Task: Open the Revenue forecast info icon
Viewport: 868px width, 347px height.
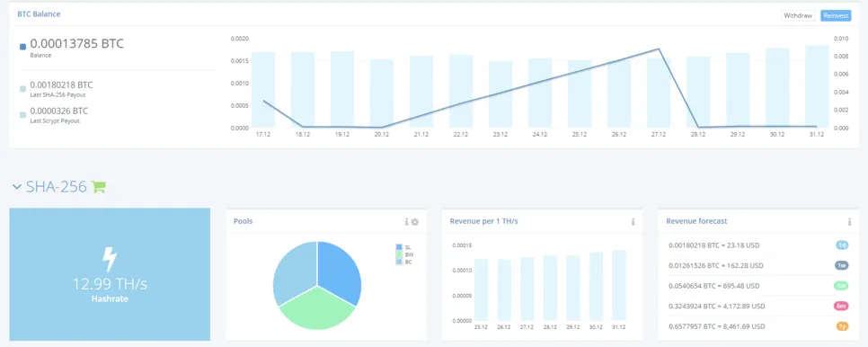Action: (849, 221)
